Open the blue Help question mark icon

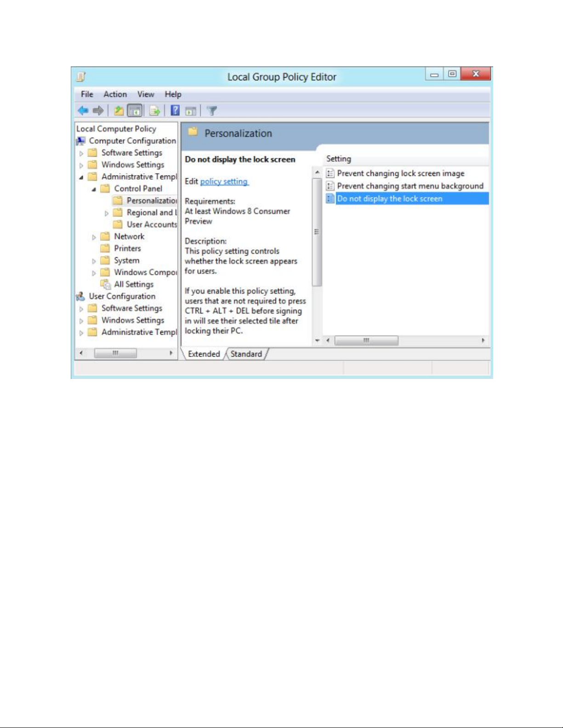175,111
